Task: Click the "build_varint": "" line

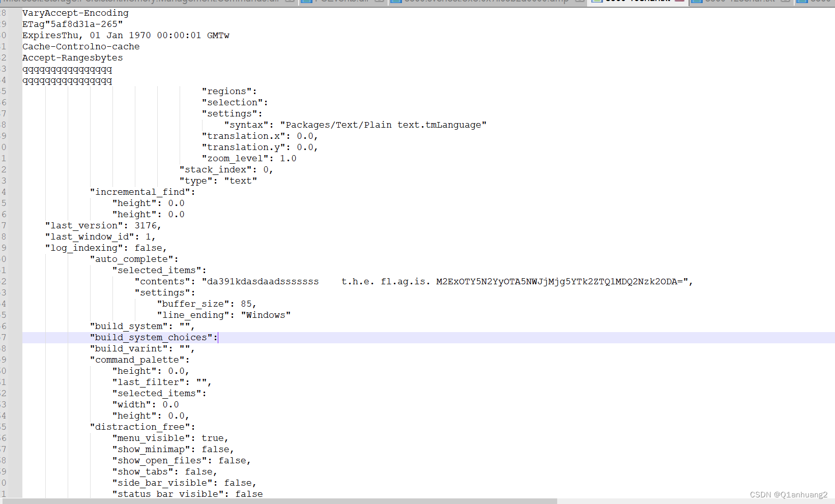Action: point(142,349)
